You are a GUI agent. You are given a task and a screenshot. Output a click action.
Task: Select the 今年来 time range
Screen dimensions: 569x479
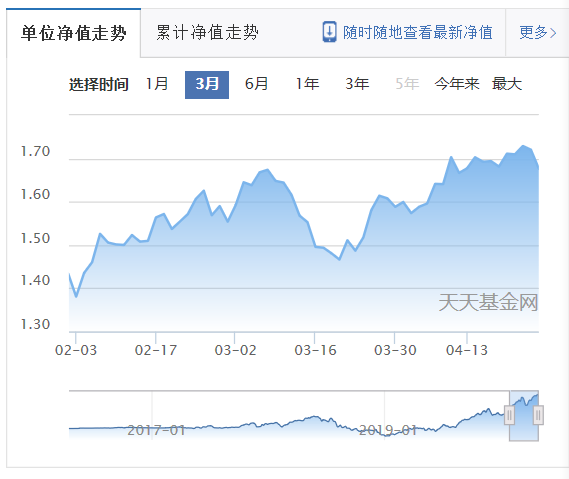pos(457,84)
